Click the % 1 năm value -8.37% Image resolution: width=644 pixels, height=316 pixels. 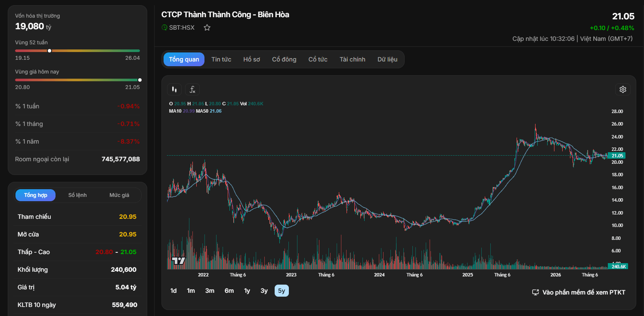pyautogui.click(x=128, y=141)
